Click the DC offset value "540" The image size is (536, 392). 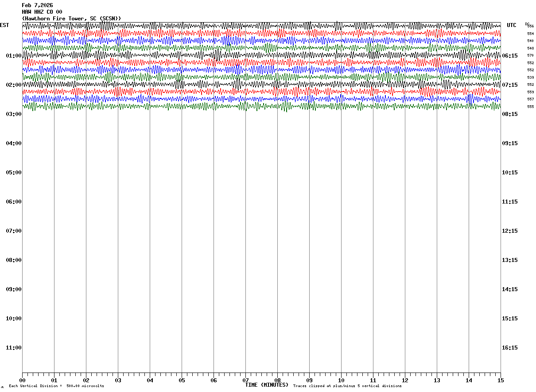click(x=530, y=41)
